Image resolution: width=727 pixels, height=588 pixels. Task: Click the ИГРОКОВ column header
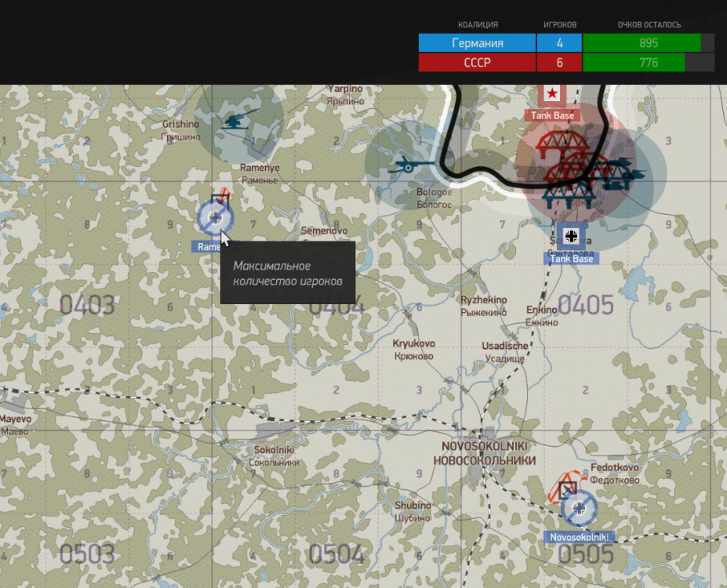560,24
